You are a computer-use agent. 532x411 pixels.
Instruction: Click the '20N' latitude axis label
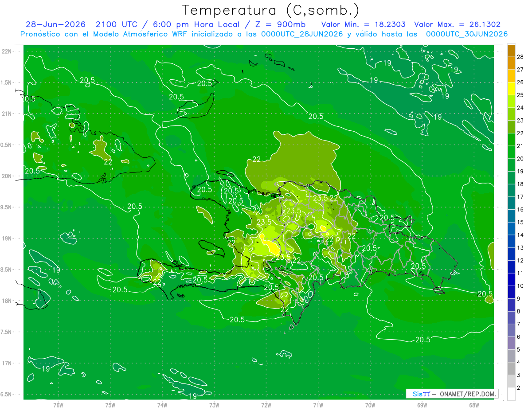(x=7, y=176)
